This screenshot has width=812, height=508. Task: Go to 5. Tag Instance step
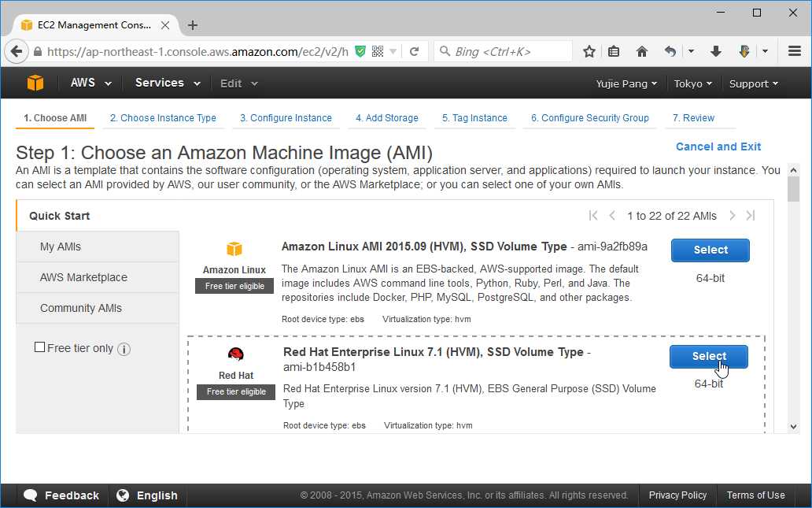[474, 118]
